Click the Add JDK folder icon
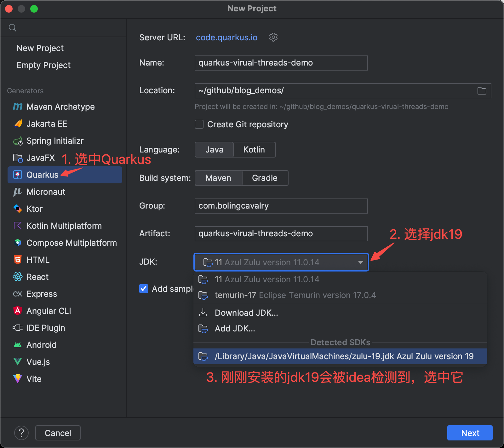This screenshot has height=448, width=504. click(203, 329)
